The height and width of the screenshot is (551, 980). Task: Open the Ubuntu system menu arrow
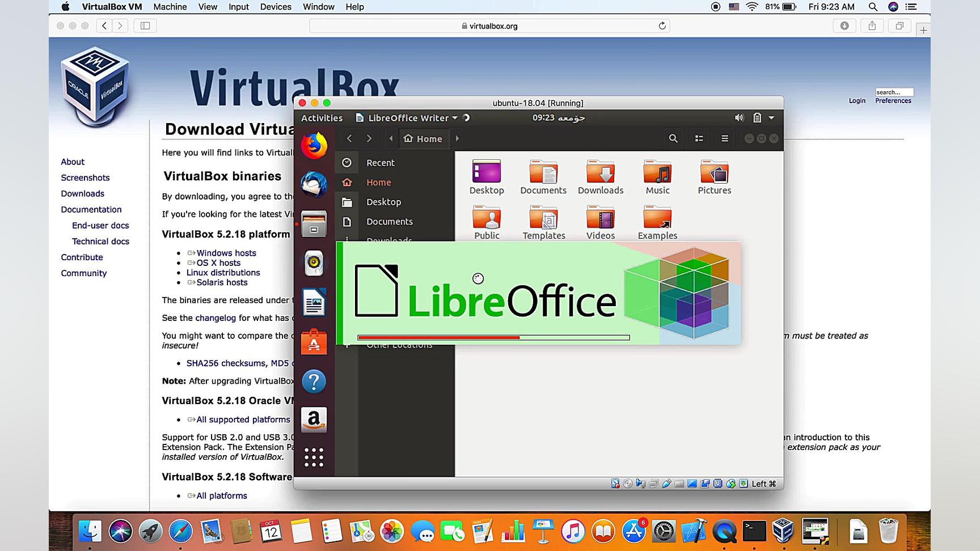coord(771,118)
